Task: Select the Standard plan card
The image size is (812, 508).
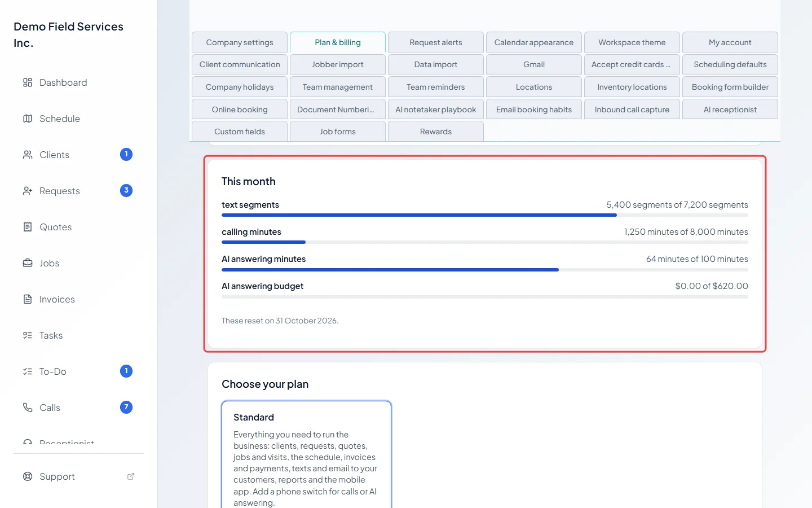Action: (x=306, y=454)
